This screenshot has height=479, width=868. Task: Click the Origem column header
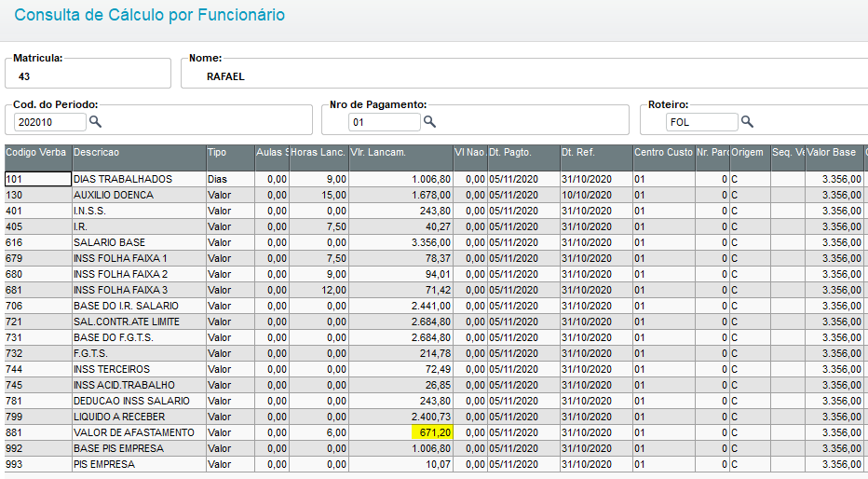click(750, 157)
